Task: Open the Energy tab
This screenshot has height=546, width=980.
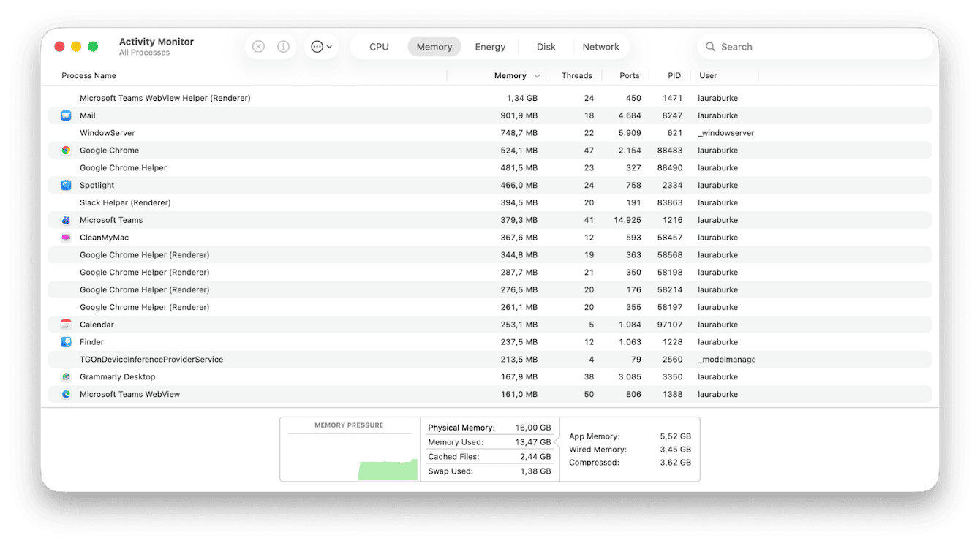Action: point(489,46)
